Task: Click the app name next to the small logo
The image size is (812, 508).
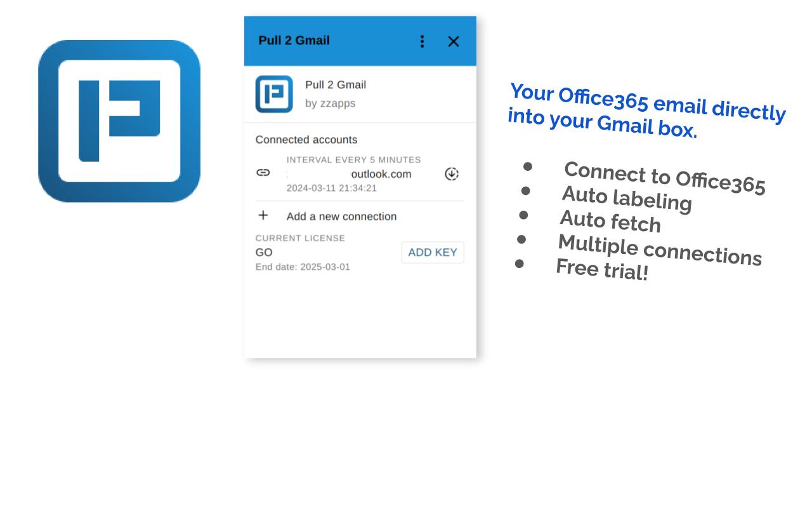Action: (336, 85)
